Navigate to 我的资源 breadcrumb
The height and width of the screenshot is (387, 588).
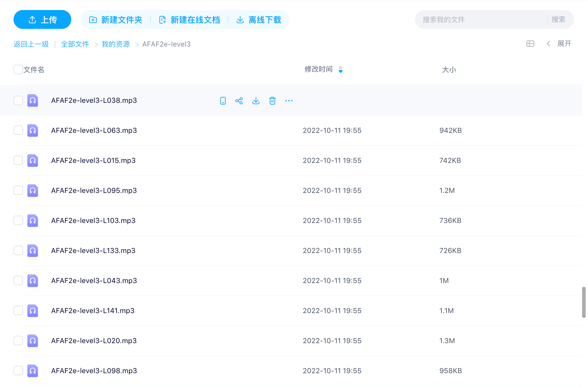pos(116,44)
